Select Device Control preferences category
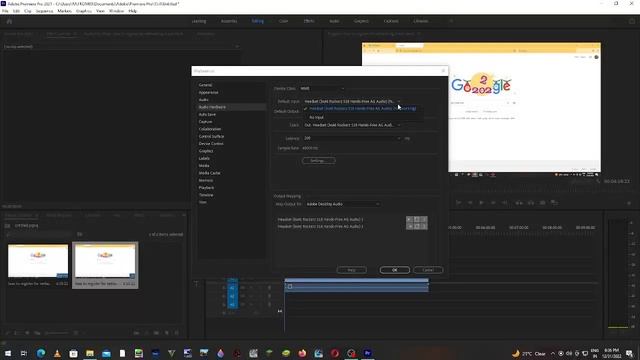 click(211, 144)
